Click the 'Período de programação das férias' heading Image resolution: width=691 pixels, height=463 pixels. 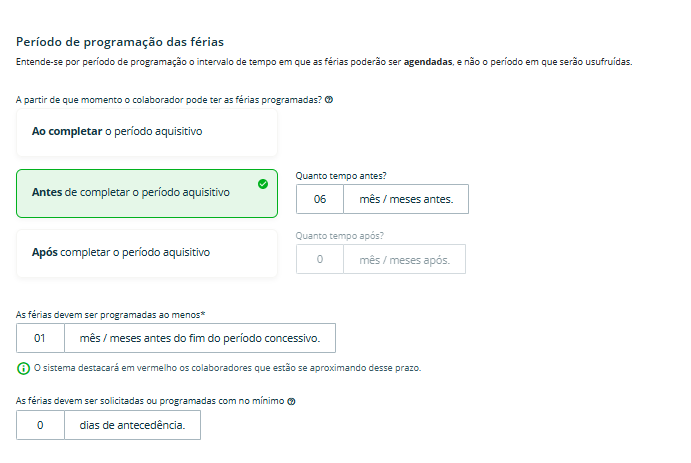point(120,42)
